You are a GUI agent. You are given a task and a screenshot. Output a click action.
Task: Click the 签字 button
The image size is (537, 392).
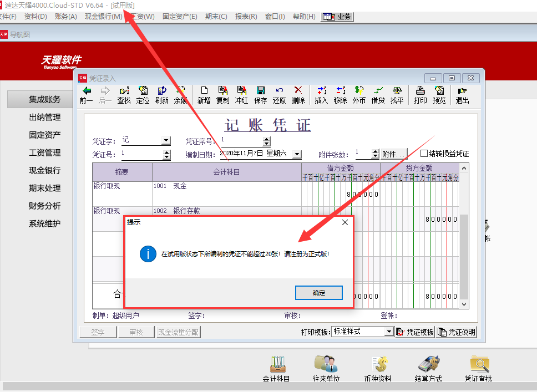coord(98,332)
